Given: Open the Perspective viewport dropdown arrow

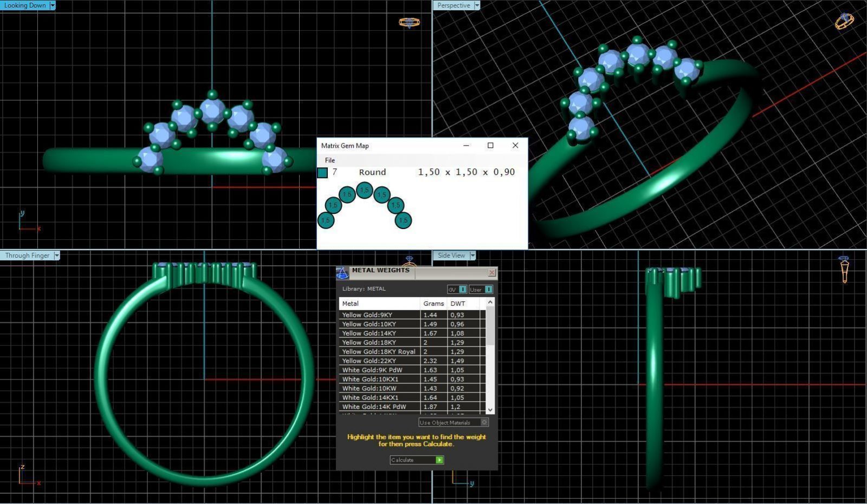Looking at the screenshot, I should click(477, 5).
